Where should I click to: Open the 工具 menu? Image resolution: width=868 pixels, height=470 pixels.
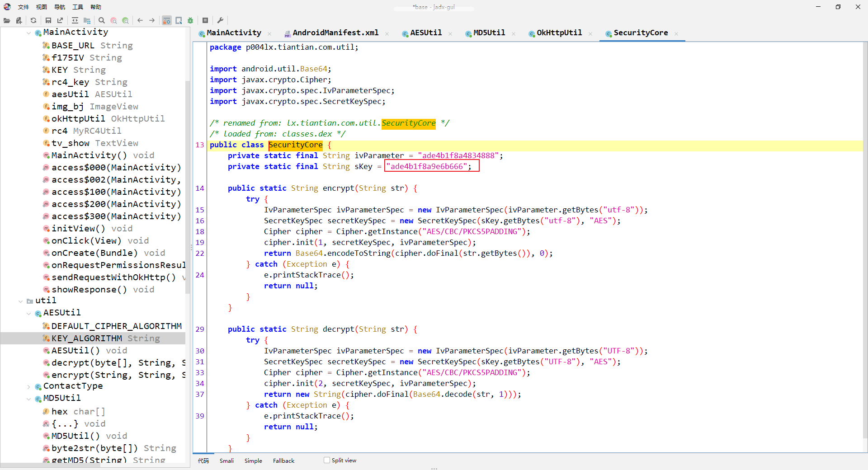[78, 7]
